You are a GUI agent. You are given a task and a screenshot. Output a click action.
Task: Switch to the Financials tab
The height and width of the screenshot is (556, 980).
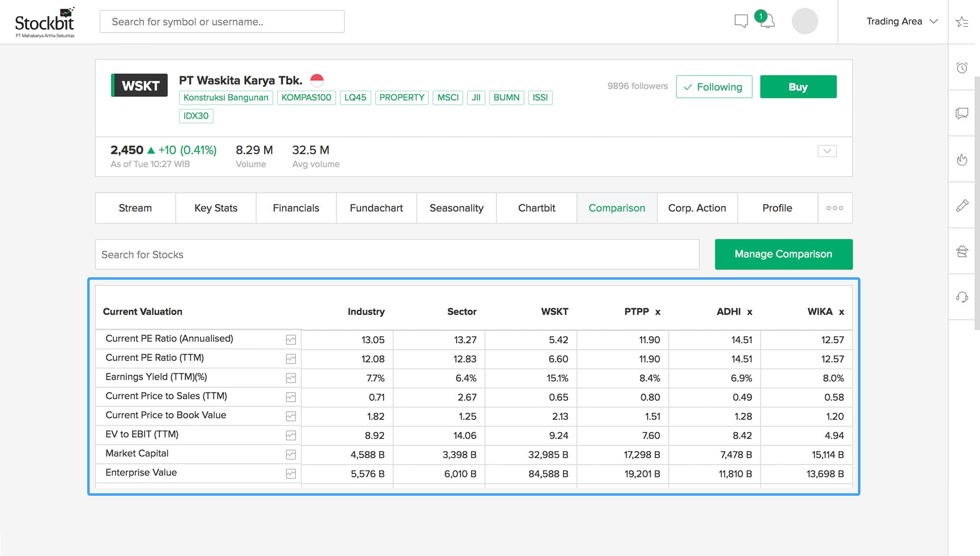pos(296,208)
